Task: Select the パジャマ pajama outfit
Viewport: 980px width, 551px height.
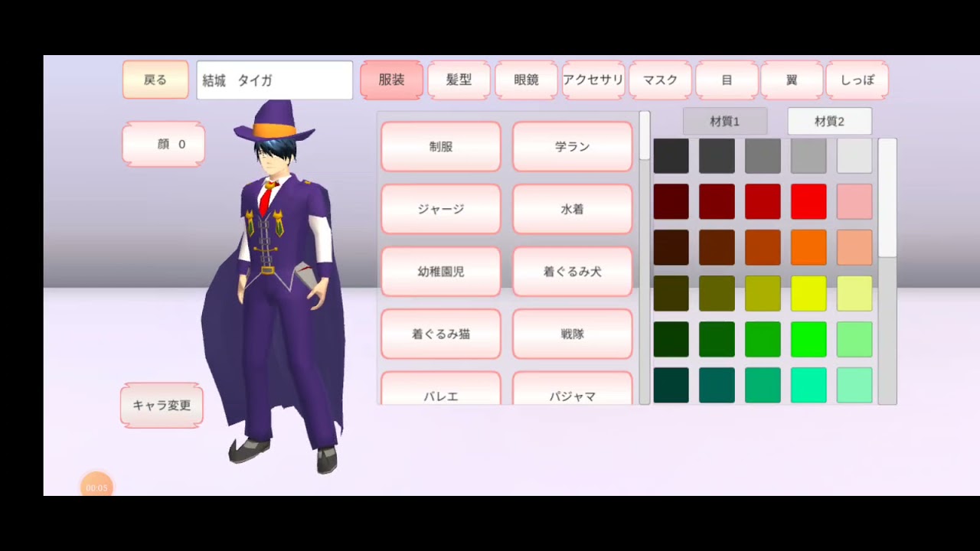Action: 573,388
